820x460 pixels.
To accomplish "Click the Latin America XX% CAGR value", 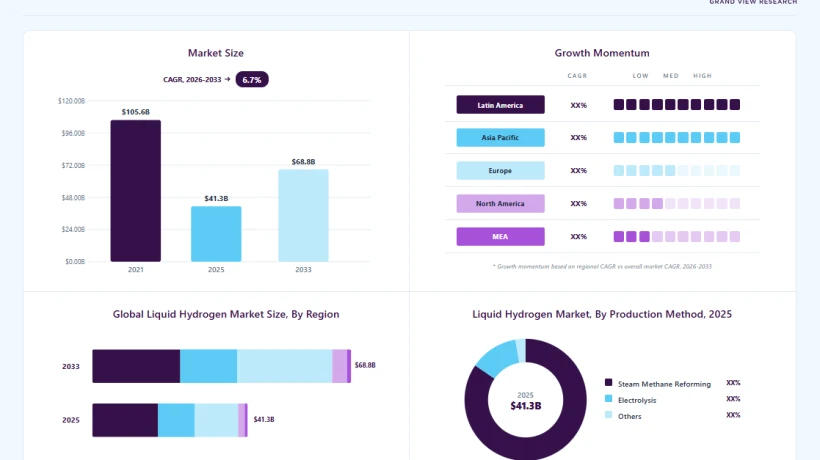I will [578, 105].
